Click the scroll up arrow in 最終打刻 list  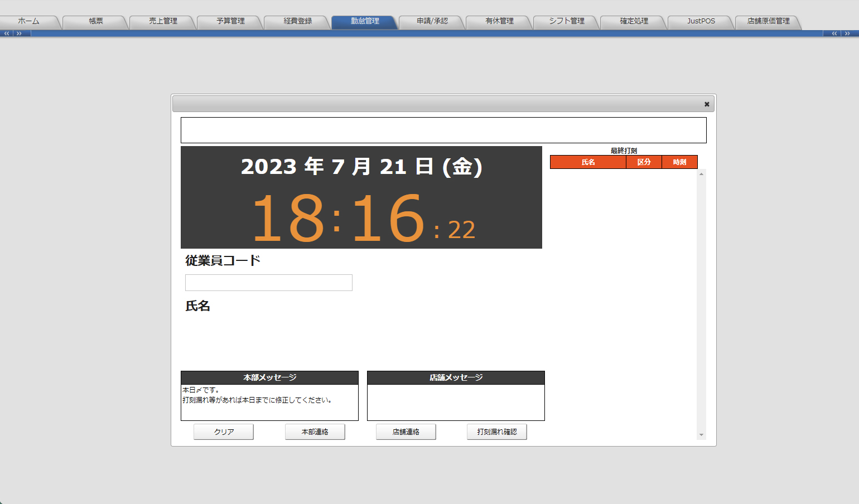coord(701,174)
